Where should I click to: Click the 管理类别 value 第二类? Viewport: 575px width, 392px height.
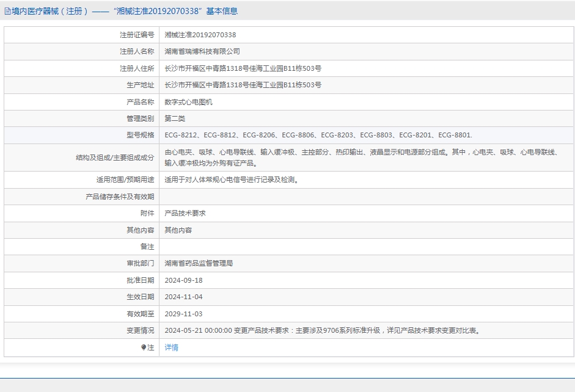[175, 118]
